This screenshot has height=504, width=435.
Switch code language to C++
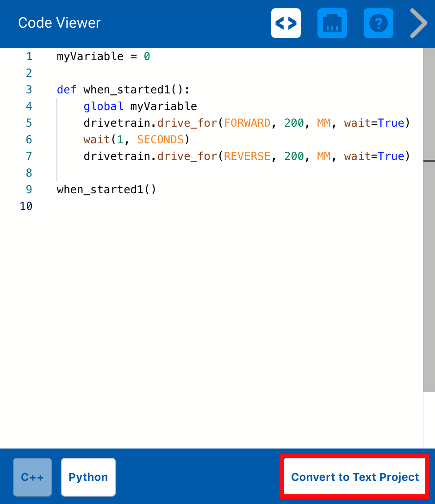tap(32, 477)
